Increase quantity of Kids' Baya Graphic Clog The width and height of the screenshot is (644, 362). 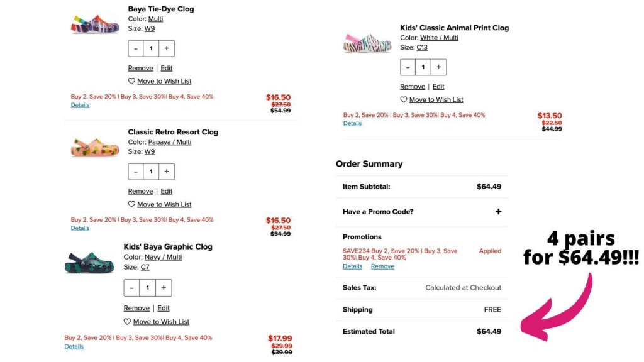[164, 288]
